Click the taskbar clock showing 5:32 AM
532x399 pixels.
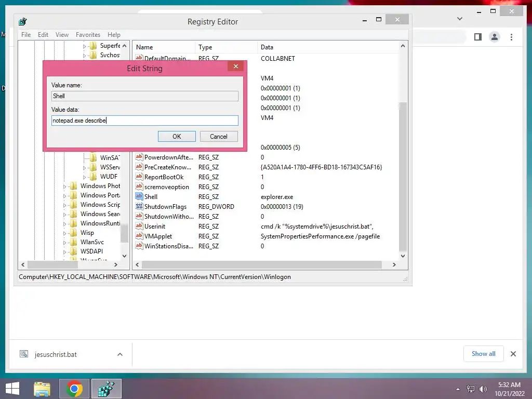pos(509,385)
